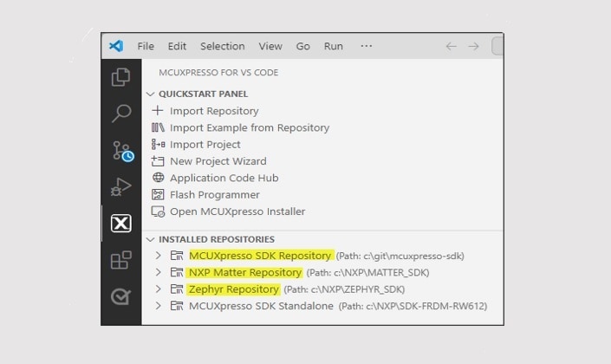Open the Selection menu
This screenshot has width=611, height=364.
pos(222,47)
